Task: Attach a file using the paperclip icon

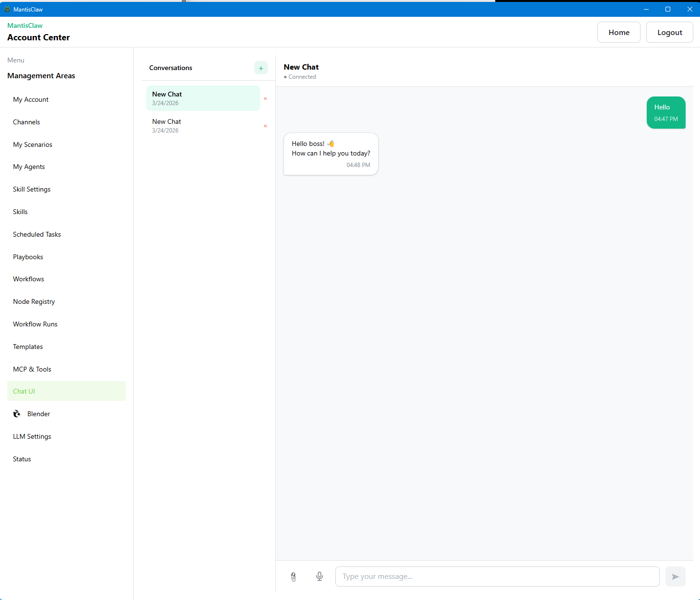Action: tap(293, 576)
